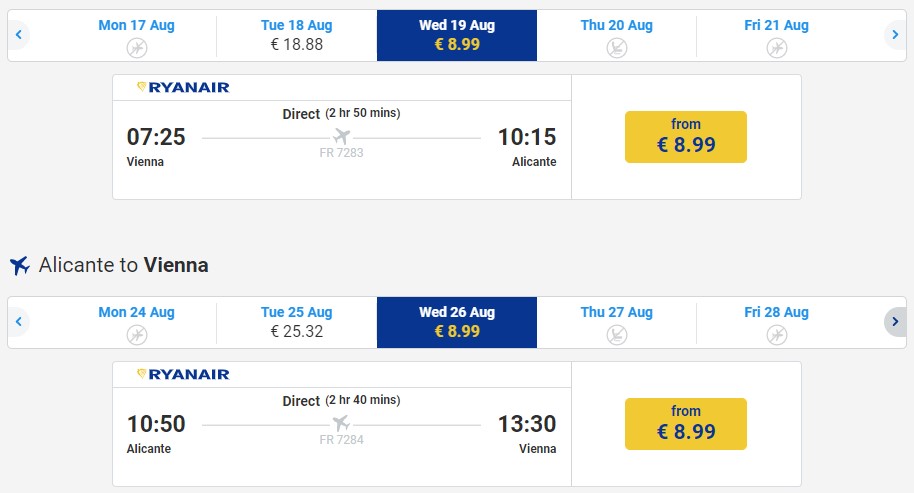Click the no-flight icon under Mon 24 Aug
The width and height of the screenshot is (914, 493).
pos(137,335)
